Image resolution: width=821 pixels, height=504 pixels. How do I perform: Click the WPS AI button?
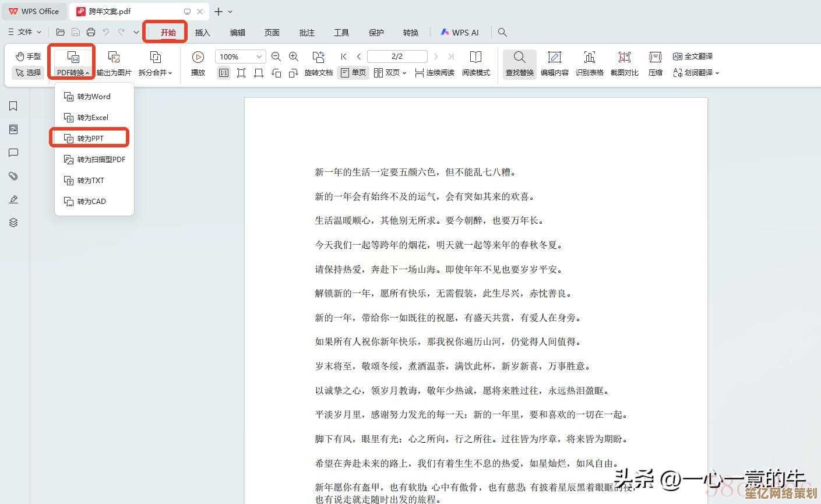460,33
